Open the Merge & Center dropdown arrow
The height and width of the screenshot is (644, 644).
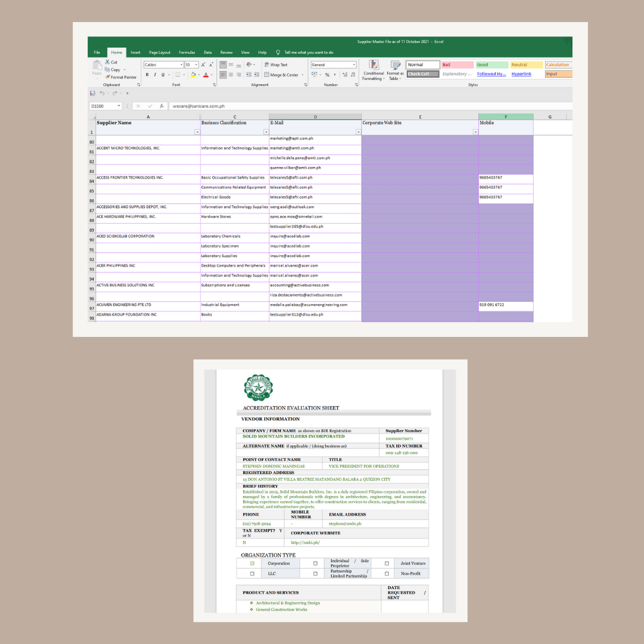coord(303,75)
